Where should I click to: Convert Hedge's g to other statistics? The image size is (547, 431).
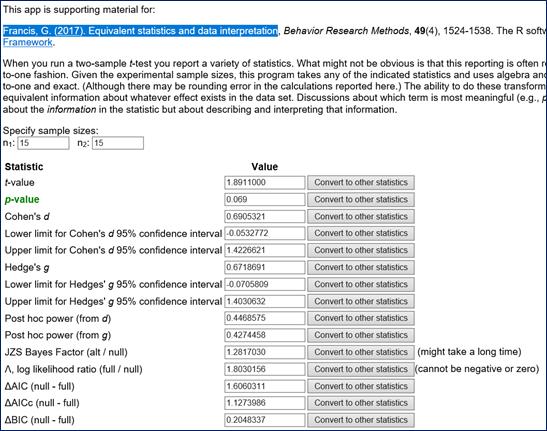tap(361, 267)
